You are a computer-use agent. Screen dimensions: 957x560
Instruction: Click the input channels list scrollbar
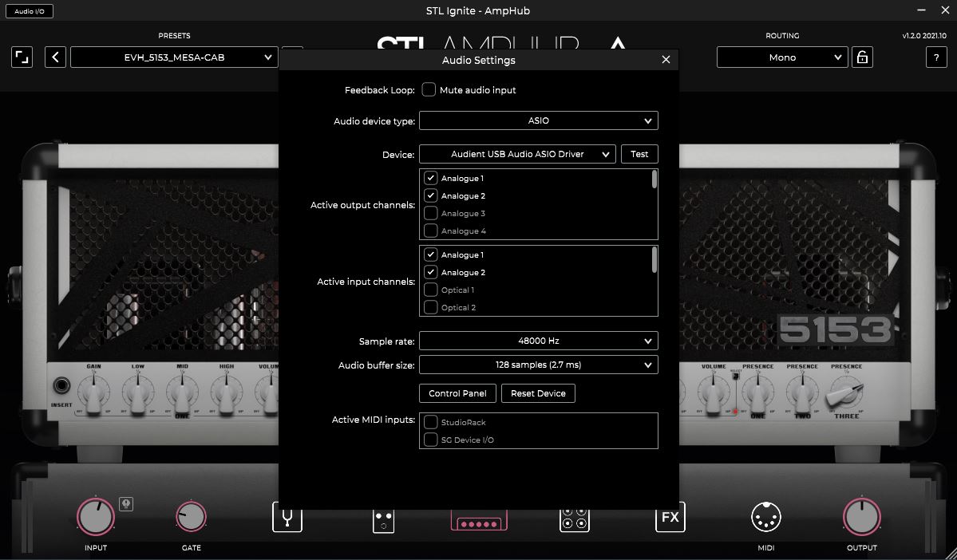pyautogui.click(x=654, y=260)
